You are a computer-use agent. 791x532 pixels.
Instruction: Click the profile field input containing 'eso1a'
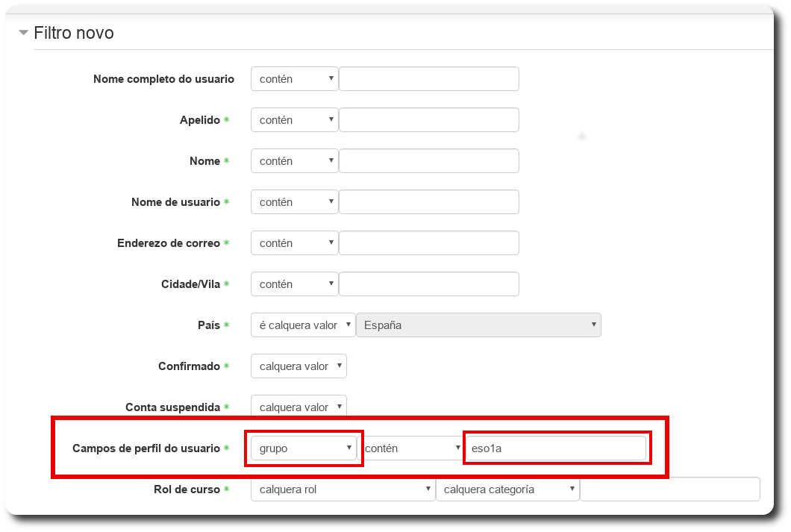click(x=556, y=448)
